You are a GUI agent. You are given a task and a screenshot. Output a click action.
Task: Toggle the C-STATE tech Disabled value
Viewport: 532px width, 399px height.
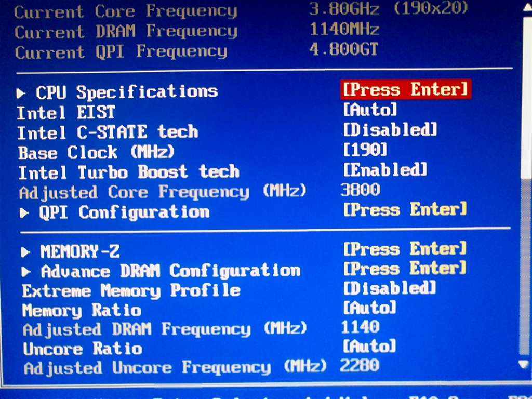(x=390, y=129)
